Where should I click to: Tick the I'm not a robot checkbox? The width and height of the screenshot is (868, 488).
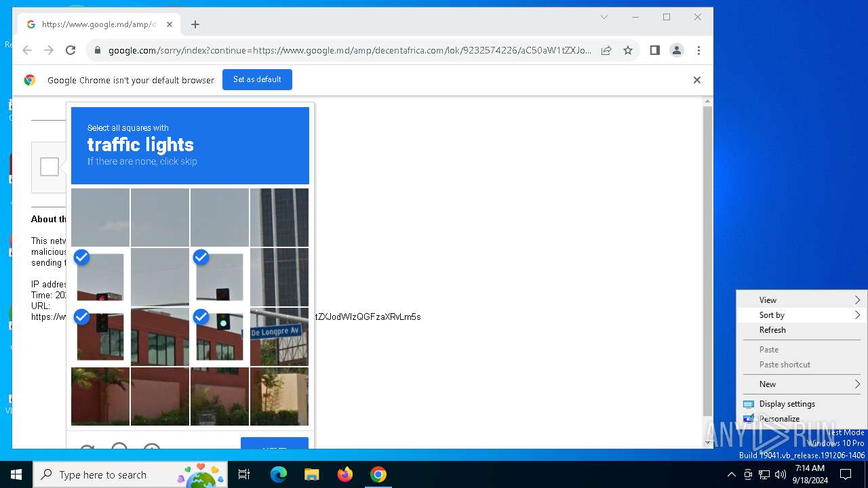50,167
